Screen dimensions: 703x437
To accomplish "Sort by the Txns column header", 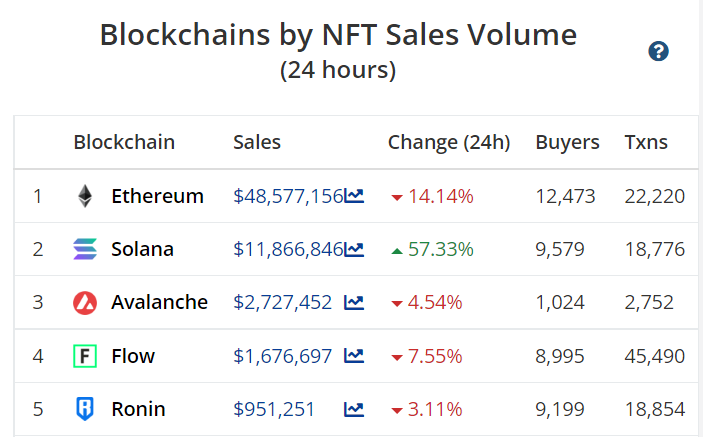I will pyautogui.click(x=646, y=142).
